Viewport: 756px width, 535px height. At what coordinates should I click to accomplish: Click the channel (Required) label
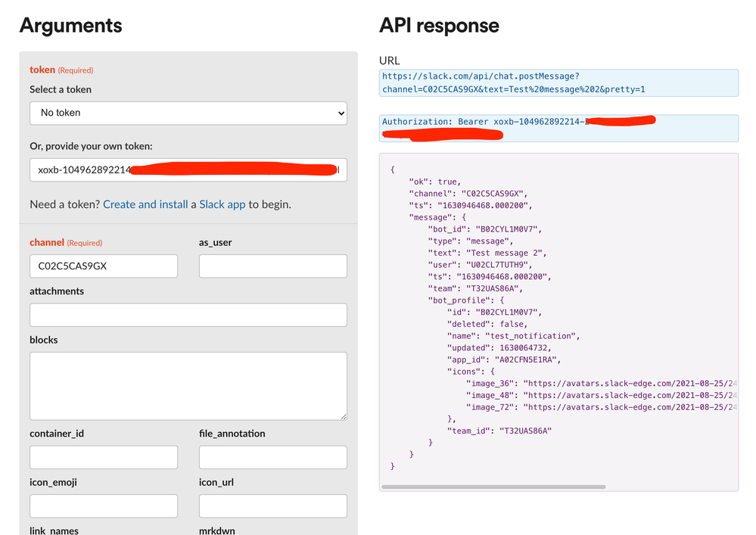(x=66, y=242)
